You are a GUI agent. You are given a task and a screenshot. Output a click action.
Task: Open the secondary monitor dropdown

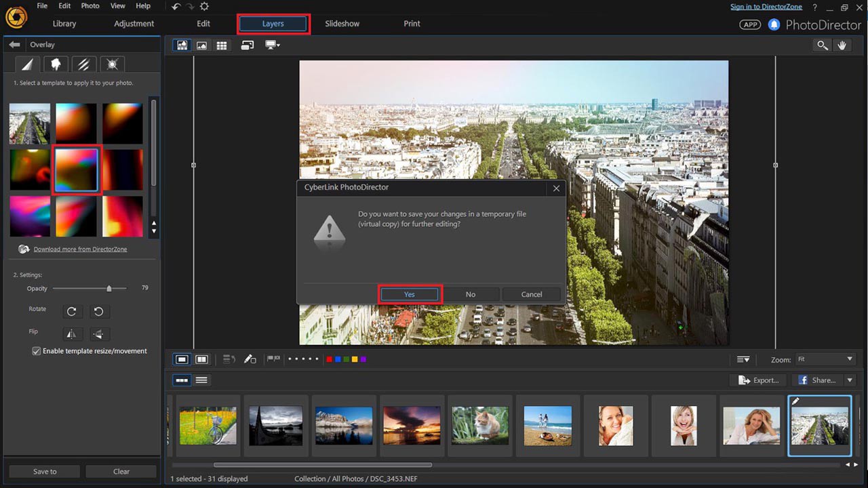(273, 45)
